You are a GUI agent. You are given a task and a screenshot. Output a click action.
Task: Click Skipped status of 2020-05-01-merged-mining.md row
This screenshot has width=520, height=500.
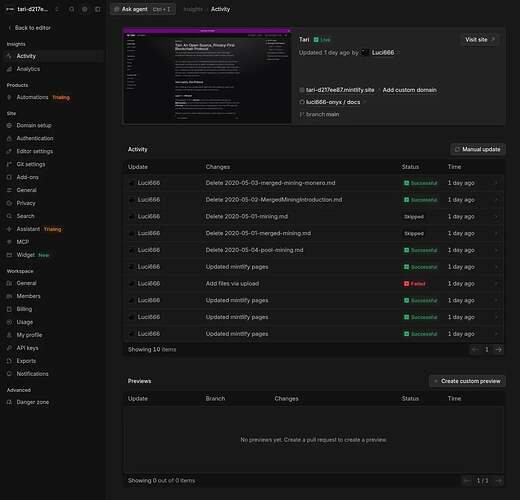(414, 233)
